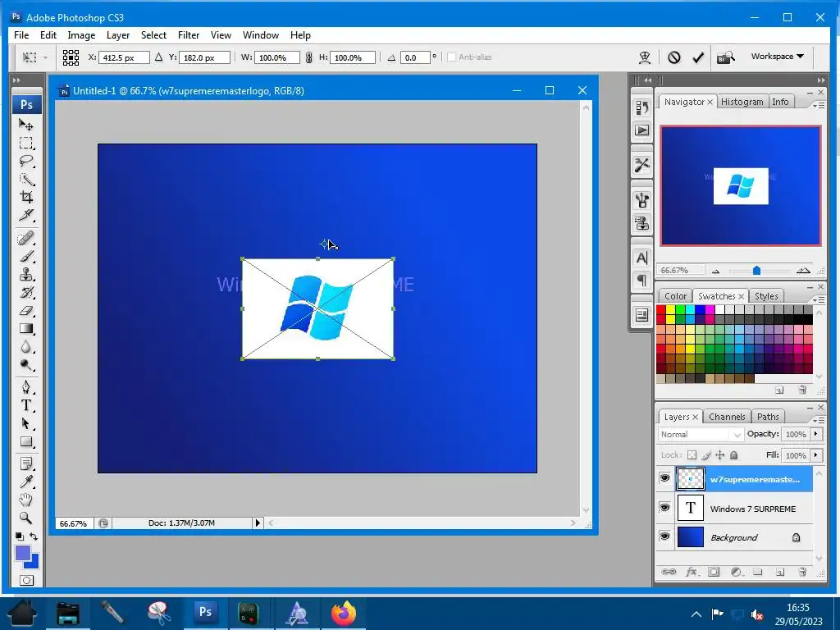The height and width of the screenshot is (630, 840).
Task: Set the foreground color swatch
Action: click(22, 552)
